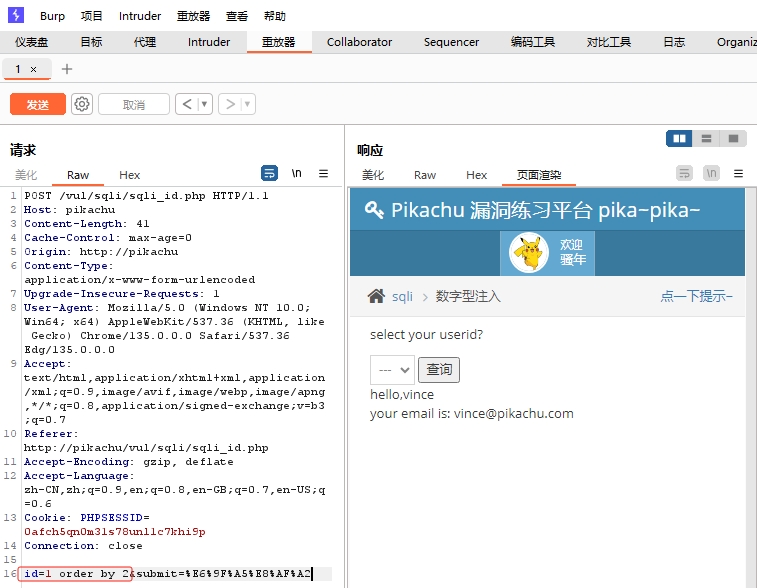The image size is (757, 588).
Task: Switch to the 仪表盘 dashboard tab
Action: [31, 42]
